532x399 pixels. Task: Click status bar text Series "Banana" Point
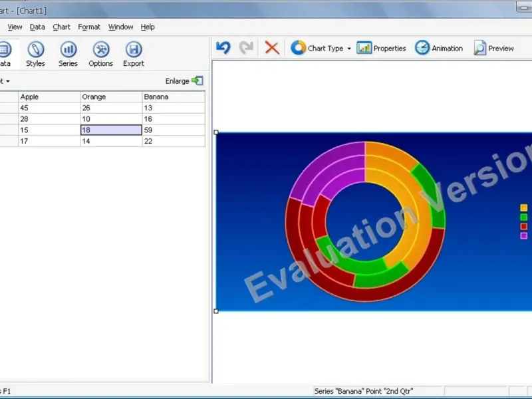363,391
